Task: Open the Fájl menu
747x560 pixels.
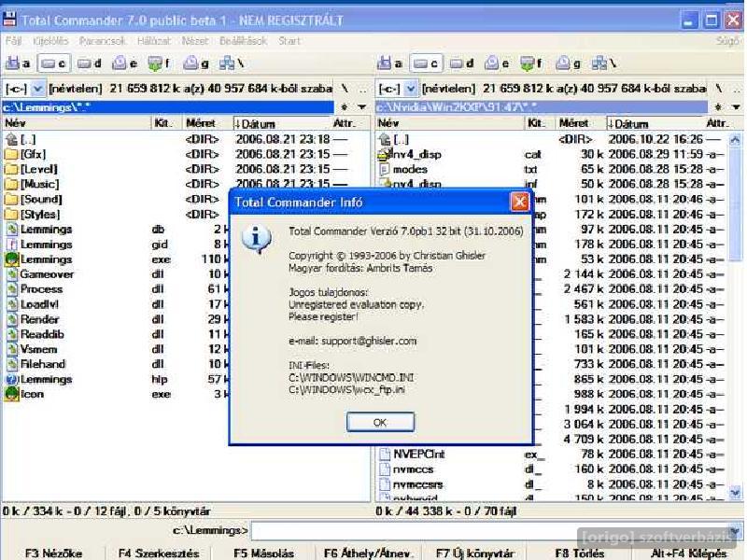Action: tap(13, 41)
